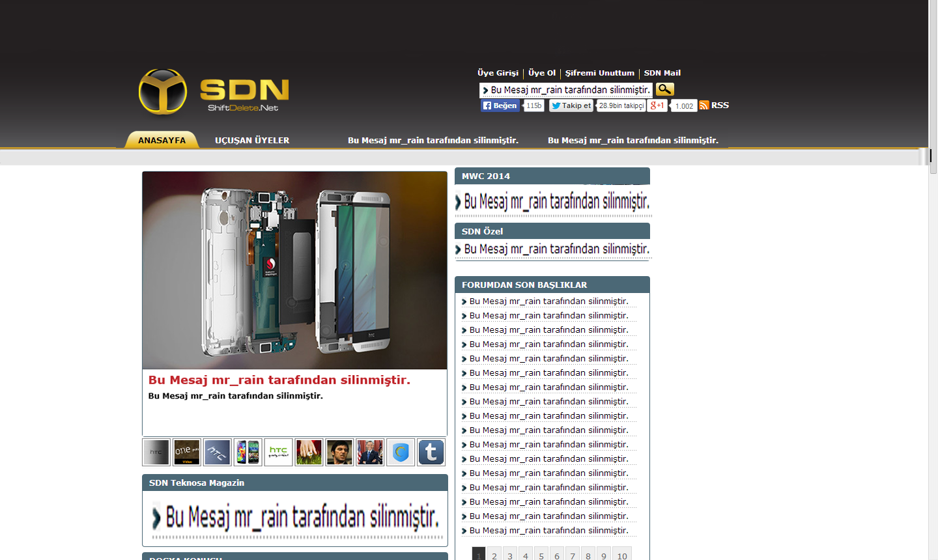Click the Google g+1 button
The width and height of the screenshot is (938, 560).
[657, 105]
